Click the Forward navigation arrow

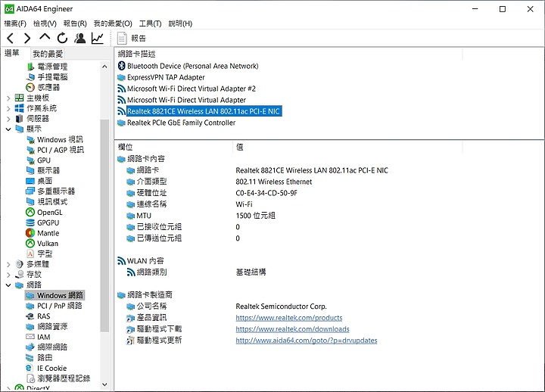point(27,38)
